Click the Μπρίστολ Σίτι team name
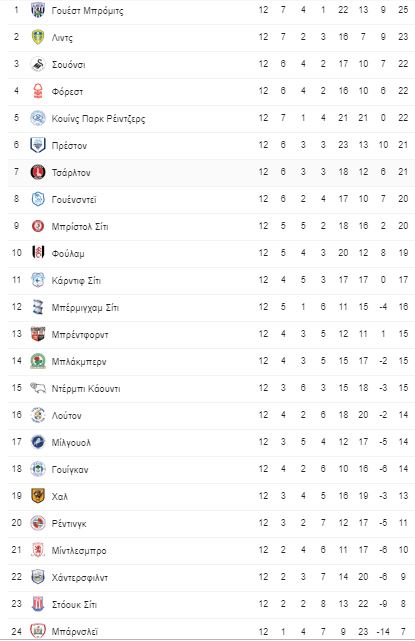This screenshot has width=415, height=641. [x=80, y=226]
